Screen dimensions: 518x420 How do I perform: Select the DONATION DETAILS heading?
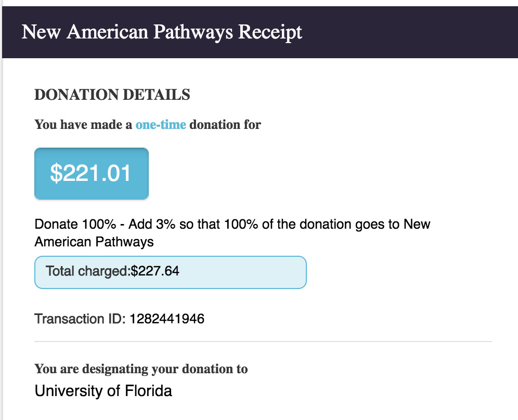click(x=112, y=95)
